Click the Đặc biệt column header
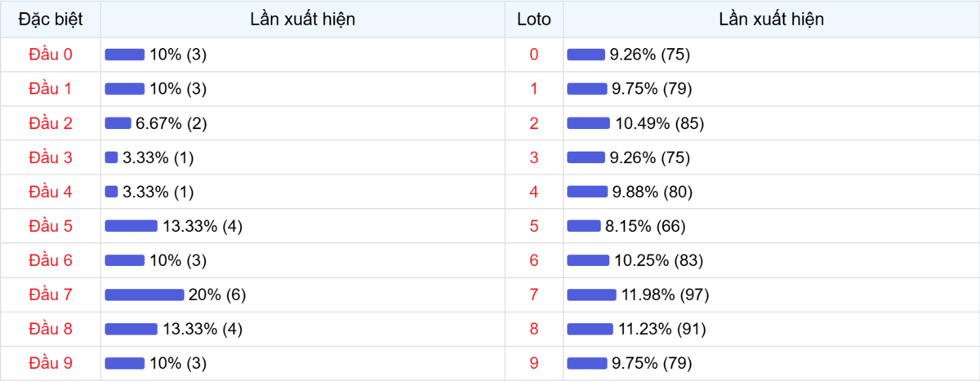The width and height of the screenshot is (980, 381). 51,20
